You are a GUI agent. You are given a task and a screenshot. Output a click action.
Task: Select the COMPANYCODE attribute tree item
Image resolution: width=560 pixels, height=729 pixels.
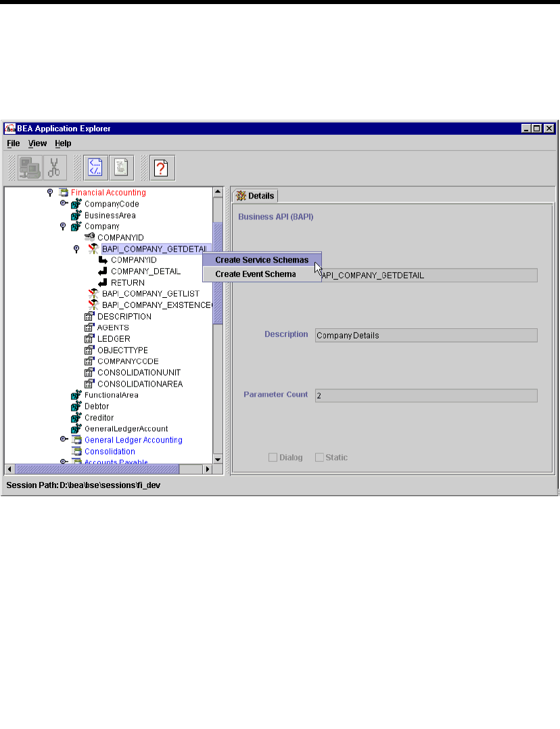(x=128, y=361)
